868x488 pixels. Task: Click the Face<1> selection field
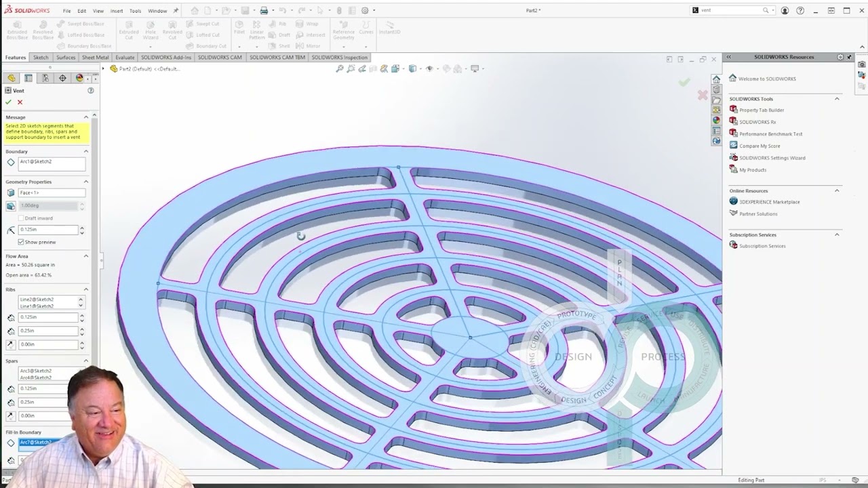tap(52, 193)
